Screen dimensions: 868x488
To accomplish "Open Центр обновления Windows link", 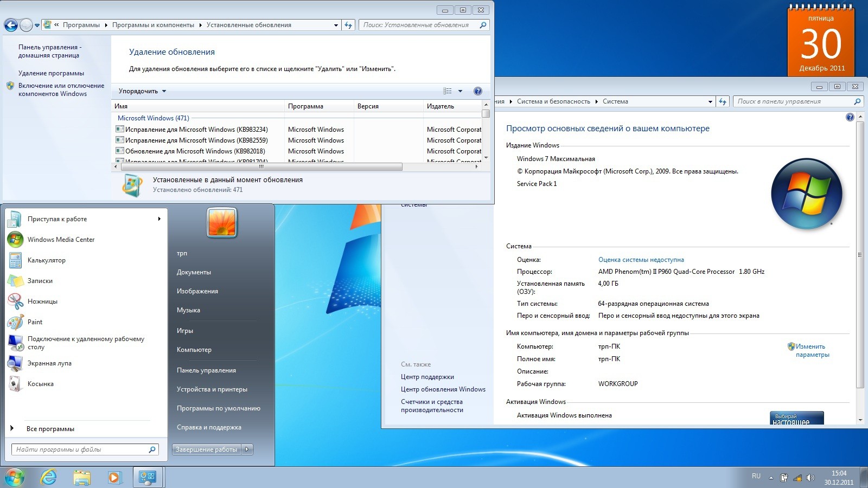I will coord(443,389).
